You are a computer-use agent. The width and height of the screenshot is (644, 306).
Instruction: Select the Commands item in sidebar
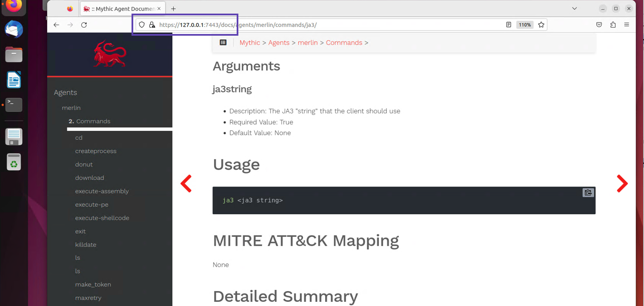(93, 121)
